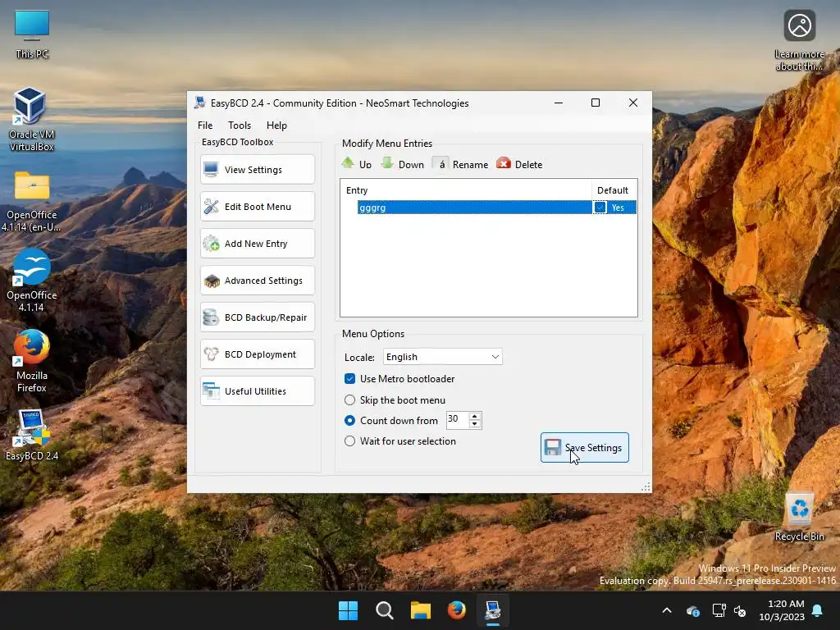
Task: Click the countdown seconds input field
Action: pos(457,420)
